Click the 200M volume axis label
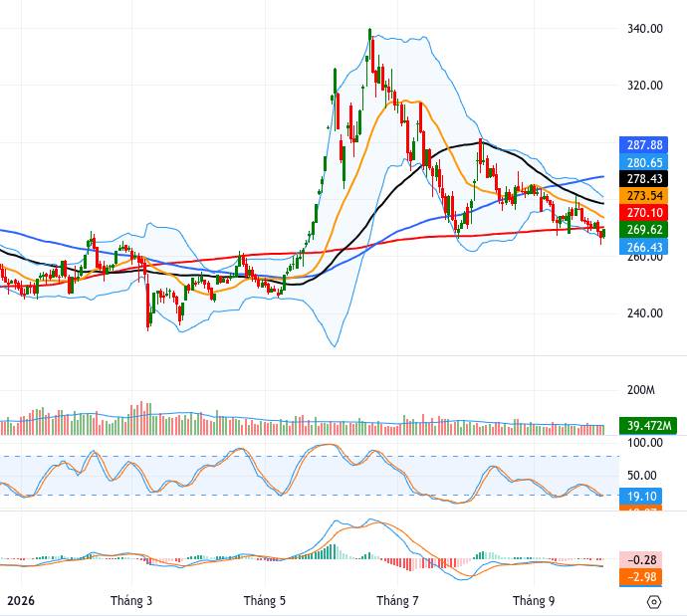The width and height of the screenshot is (687, 616). 641,390
